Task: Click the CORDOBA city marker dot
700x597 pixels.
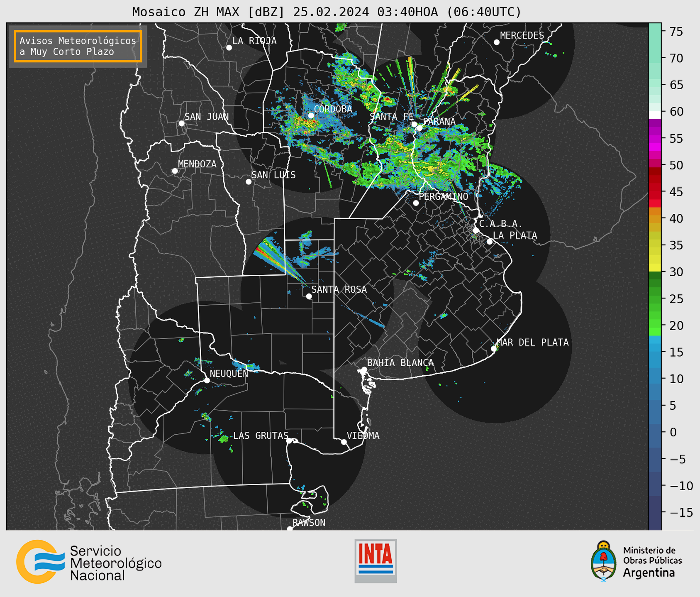Action: pyautogui.click(x=311, y=116)
